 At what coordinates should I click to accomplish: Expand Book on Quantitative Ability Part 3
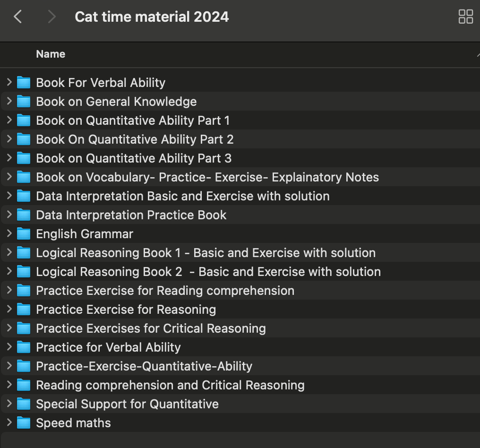(x=9, y=158)
